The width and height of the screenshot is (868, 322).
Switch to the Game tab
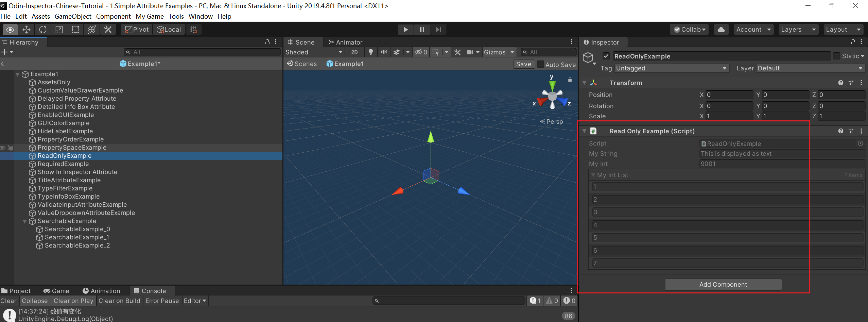[56, 291]
